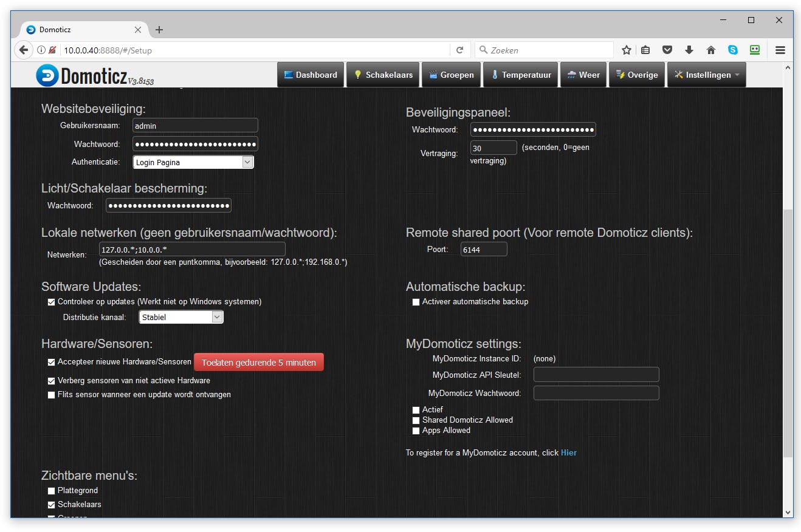The height and width of the screenshot is (532, 801).
Task: Edit the Netwerken field
Action: tap(192, 249)
